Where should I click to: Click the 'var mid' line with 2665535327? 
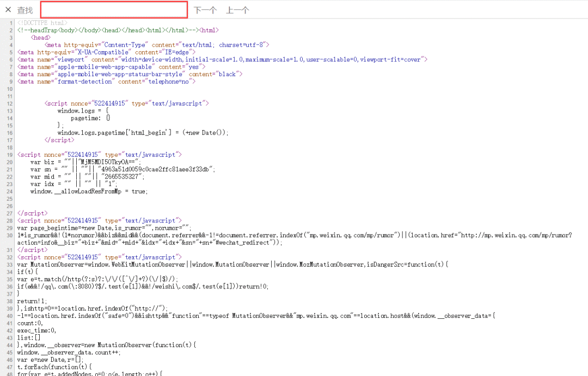87,176
